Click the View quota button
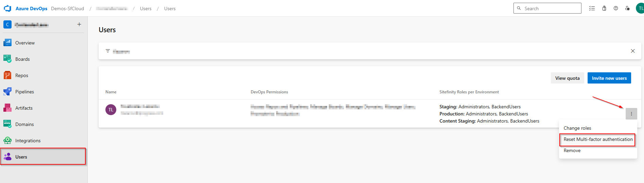This screenshot has height=183, width=644. coord(567,78)
